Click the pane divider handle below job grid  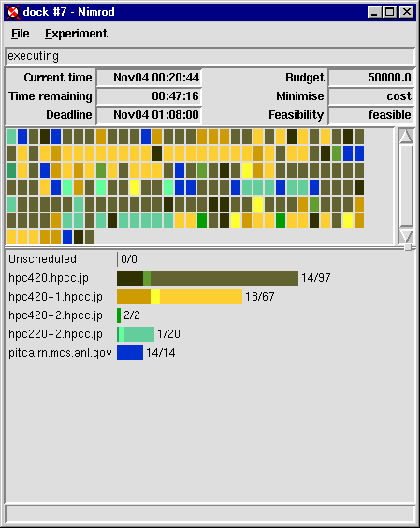[408, 247]
